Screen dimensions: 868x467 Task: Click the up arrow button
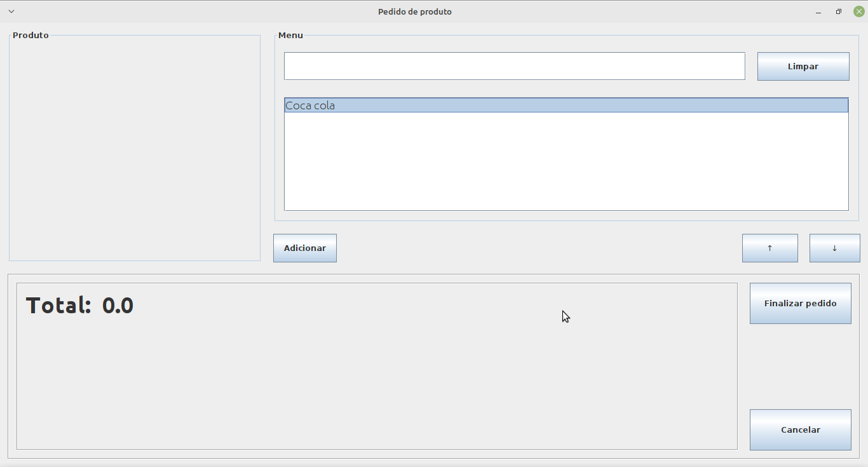[770, 248]
